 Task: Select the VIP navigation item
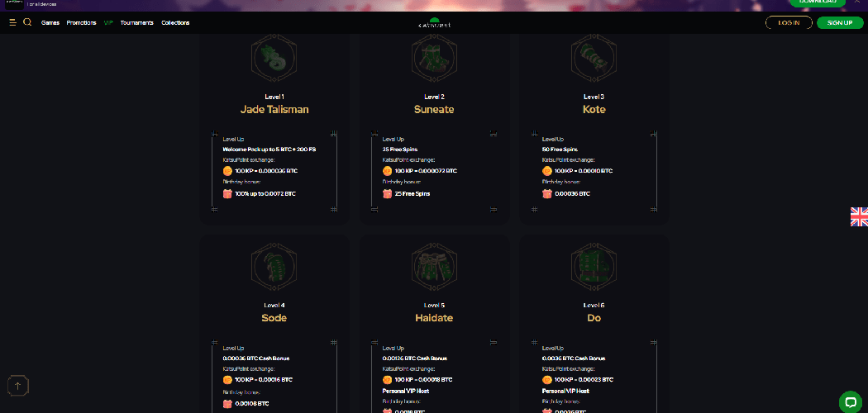[x=108, y=23]
